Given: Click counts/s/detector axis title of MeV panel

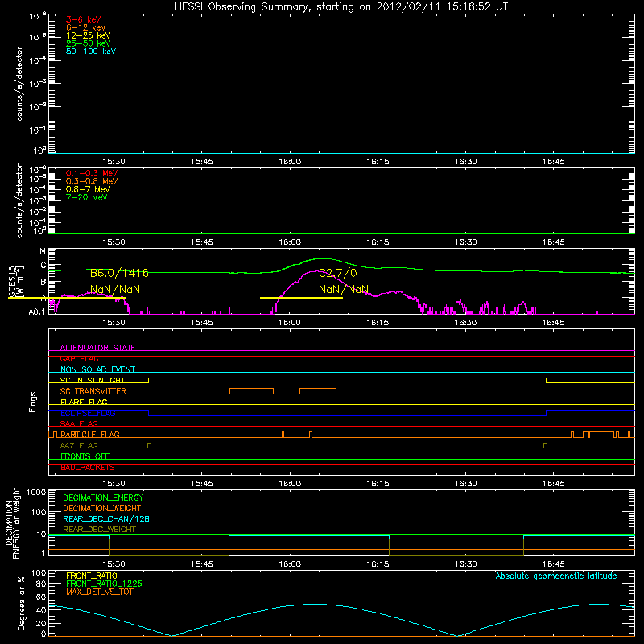Looking at the screenshot, I should click(x=19, y=200).
